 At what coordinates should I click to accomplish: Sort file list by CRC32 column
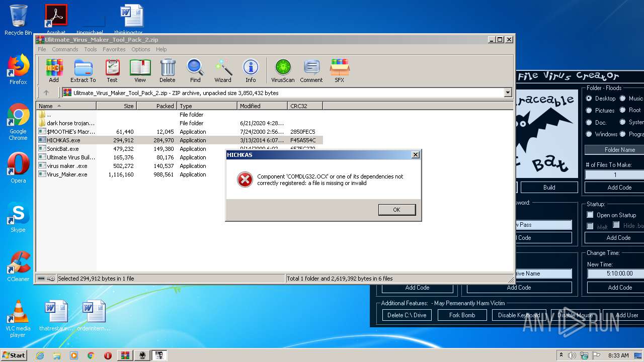(x=305, y=106)
